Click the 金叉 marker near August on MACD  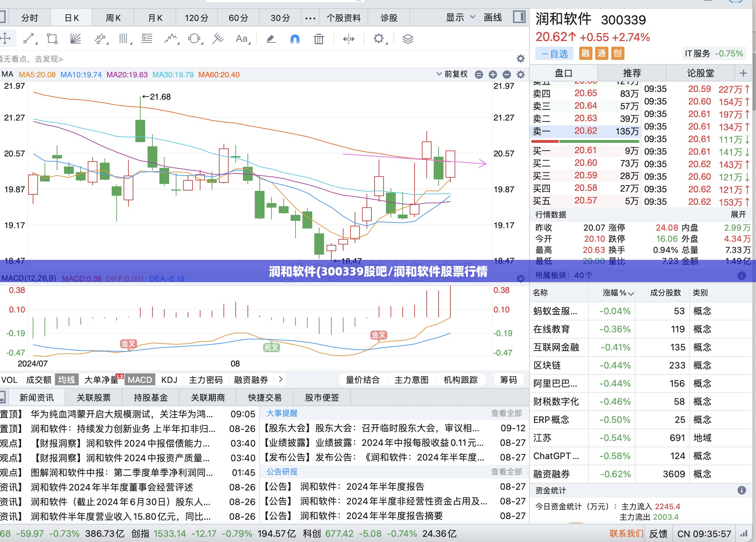coord(378,335)
